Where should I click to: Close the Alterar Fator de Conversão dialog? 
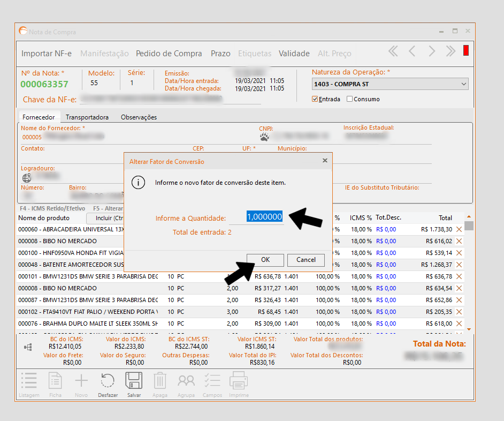click(325, 160)
